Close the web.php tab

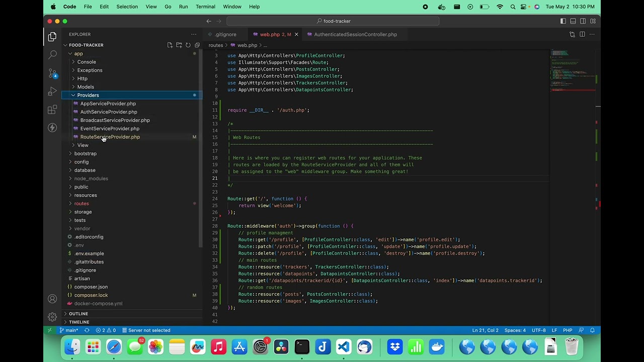coord(296,34)
